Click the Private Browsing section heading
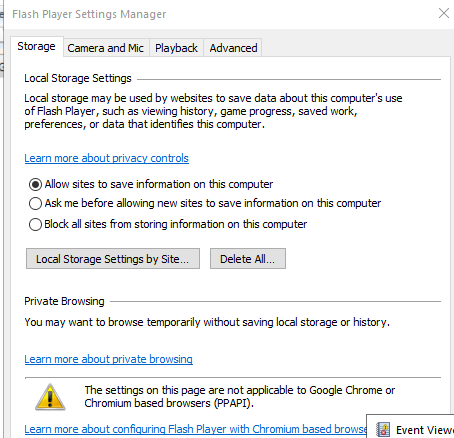Screen dimensions: 454x438 [64, 301]
